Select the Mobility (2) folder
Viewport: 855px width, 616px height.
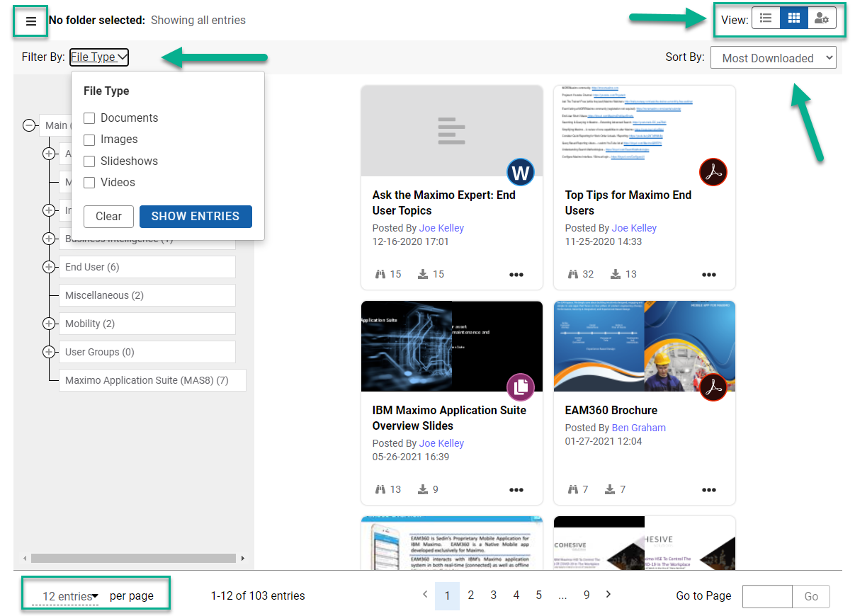pyautogui.click(x=147, y=324)
